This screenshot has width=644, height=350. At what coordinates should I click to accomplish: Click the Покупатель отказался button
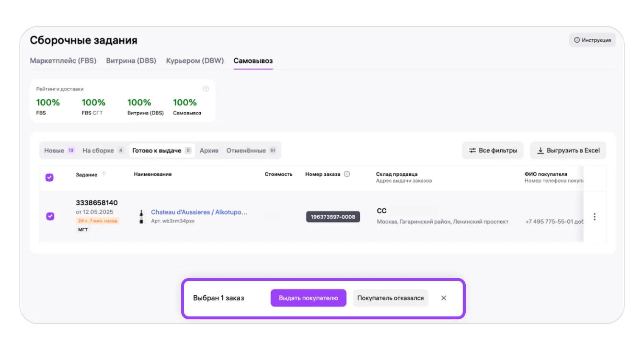click(391, 298)
